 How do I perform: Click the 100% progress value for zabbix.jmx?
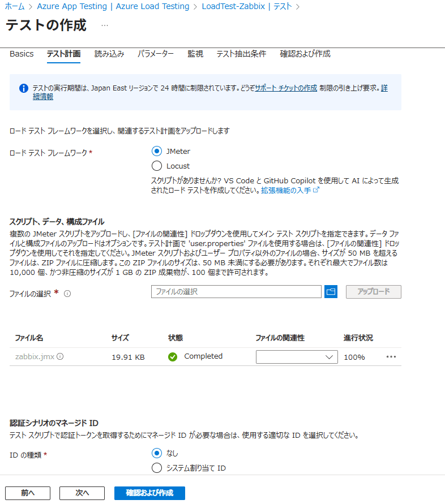[354, 357]
